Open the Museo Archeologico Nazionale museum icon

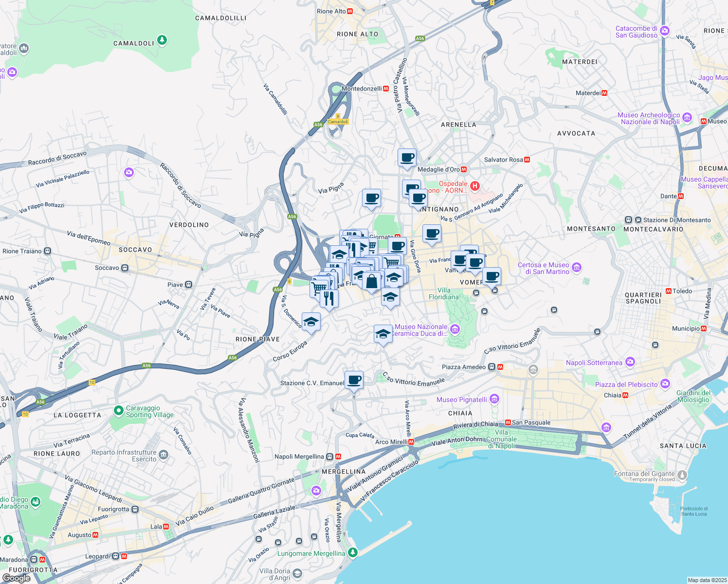click(687, 117)
